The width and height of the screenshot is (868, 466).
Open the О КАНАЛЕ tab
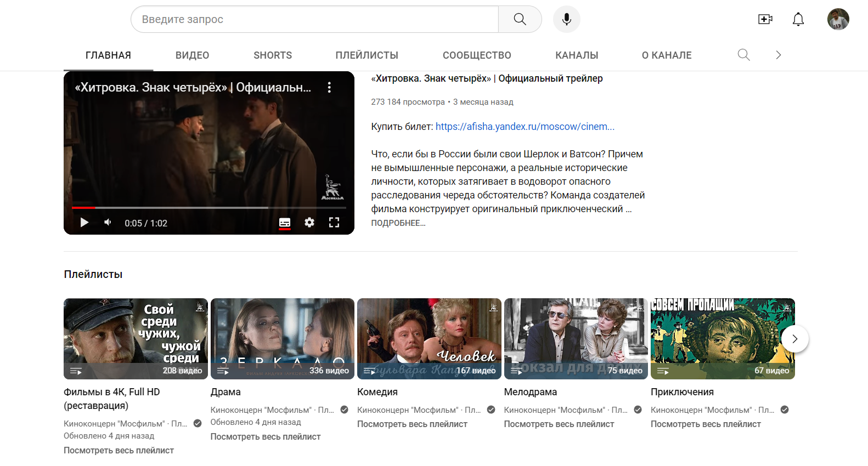point(667,55)
